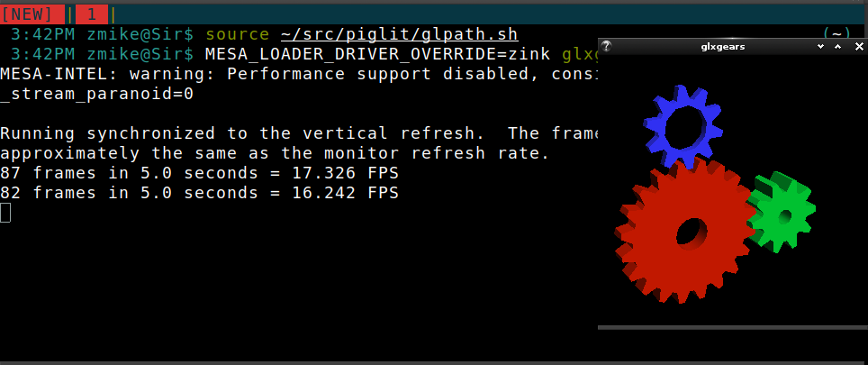This screenshot has width=868, height=365.
Task: Select the [NEW] tab in terminal
Action: pos(32,14)
